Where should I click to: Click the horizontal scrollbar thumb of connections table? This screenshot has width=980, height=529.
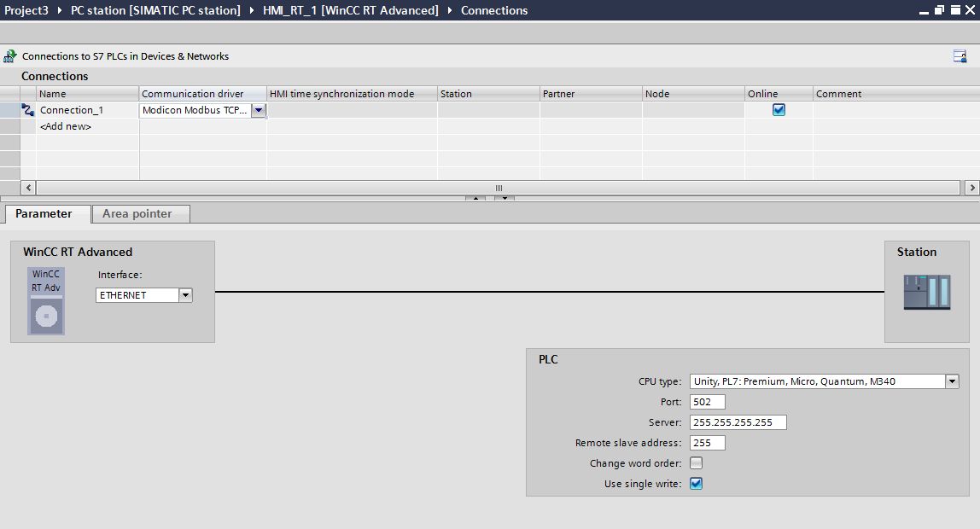[x=499, y=188]
